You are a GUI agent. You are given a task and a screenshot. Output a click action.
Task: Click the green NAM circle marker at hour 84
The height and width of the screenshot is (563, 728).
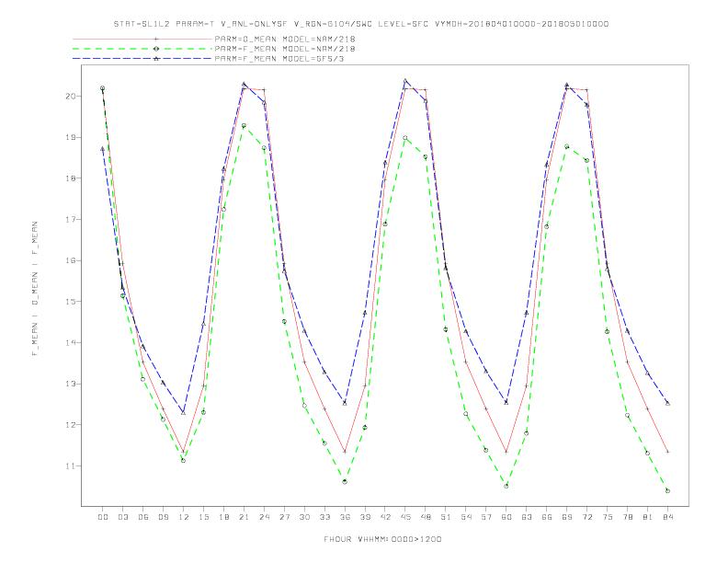tap(667, 491)
